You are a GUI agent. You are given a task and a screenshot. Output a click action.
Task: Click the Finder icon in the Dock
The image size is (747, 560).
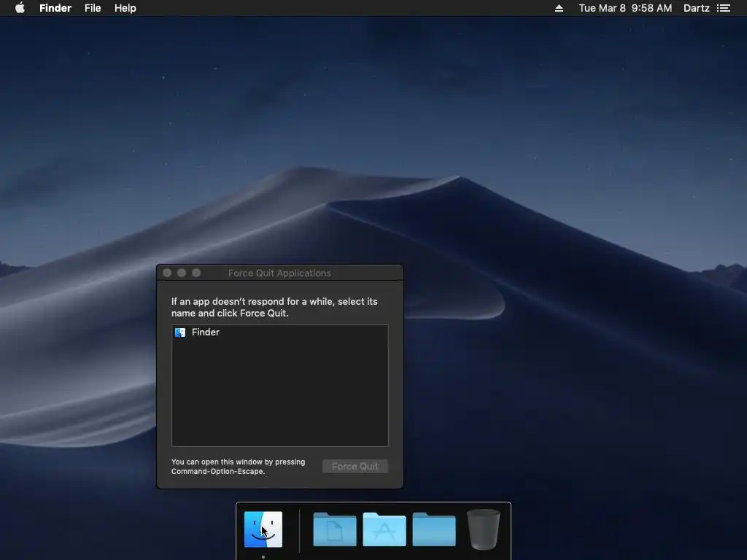263,529
